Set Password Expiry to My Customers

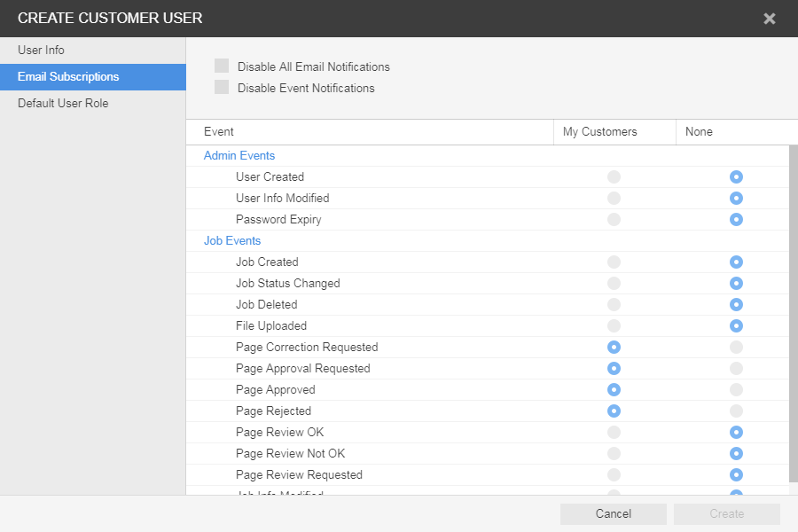click(x=614, y=220)
